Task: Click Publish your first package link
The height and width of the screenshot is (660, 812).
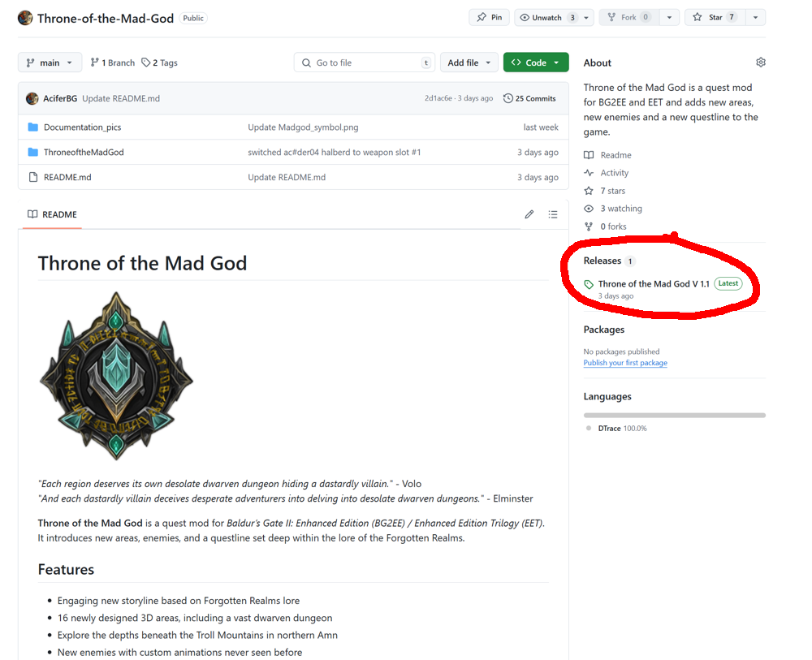Action: point(624,363)
